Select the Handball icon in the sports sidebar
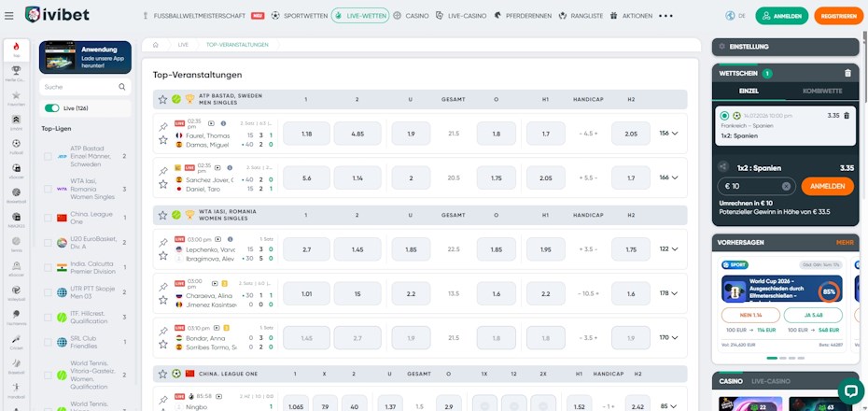The image size is (868, 411). click(16, 389)
